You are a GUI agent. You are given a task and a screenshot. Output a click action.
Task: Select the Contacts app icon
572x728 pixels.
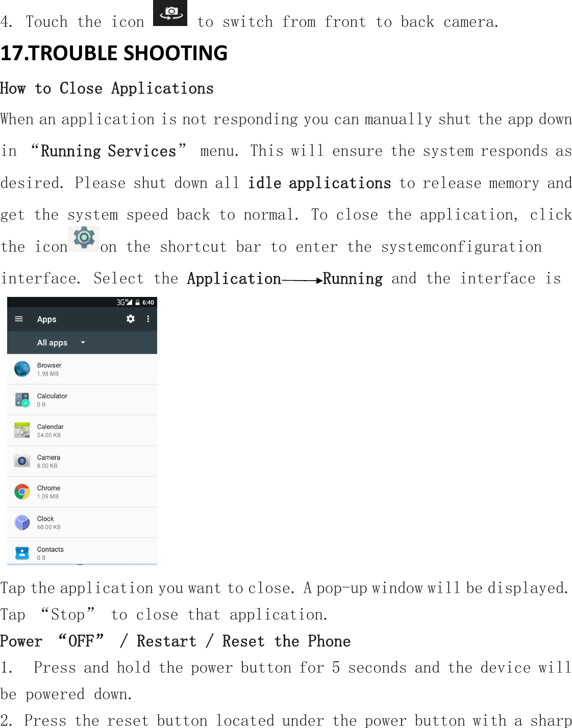coord(21,553)
